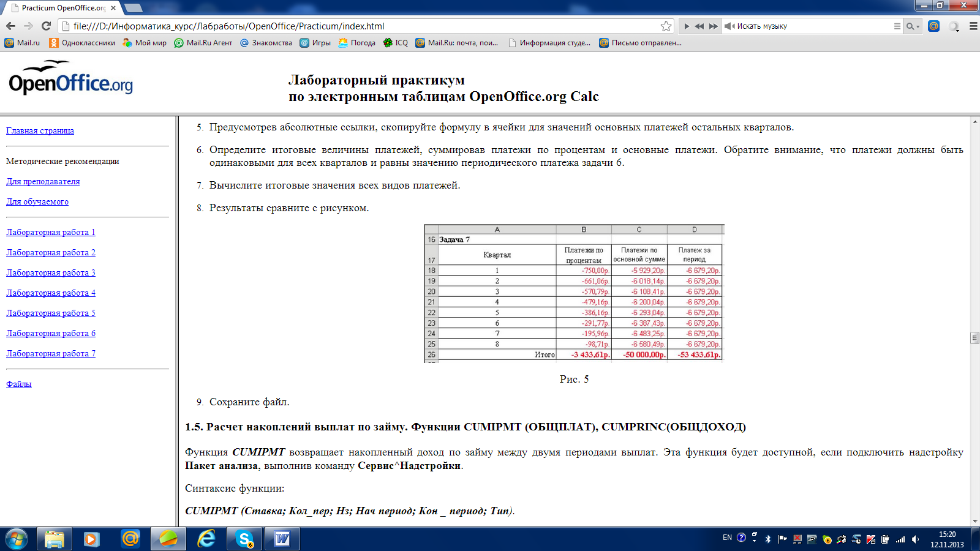Open the grey circular extension dropdown
Image resolution: width=980 pixels, height=551 pixels.
954,26
